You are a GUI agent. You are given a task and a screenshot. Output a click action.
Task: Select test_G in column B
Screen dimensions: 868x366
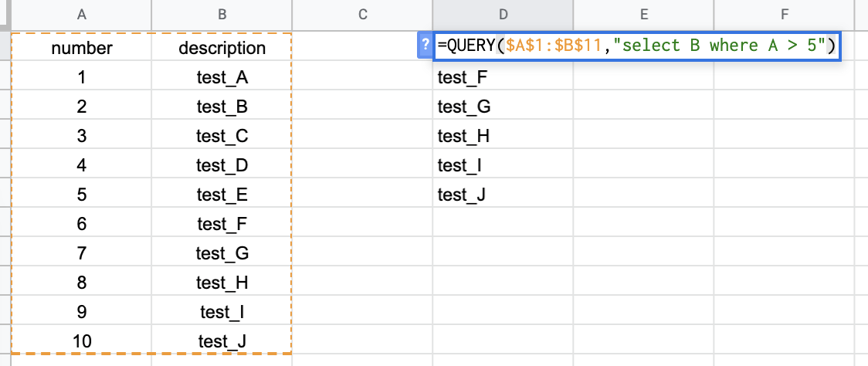click(222, 253)
